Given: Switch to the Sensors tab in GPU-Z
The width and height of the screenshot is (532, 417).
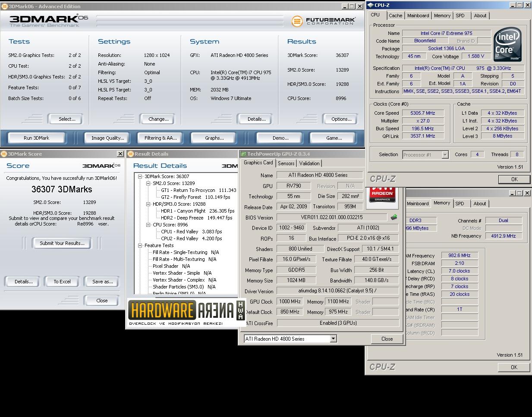Looking at the screenshot, I should click(286, 163).
